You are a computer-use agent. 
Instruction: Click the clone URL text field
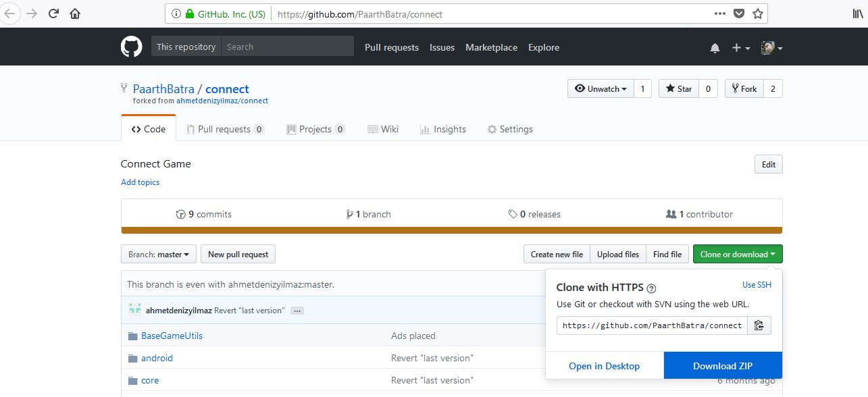point(652,325)
